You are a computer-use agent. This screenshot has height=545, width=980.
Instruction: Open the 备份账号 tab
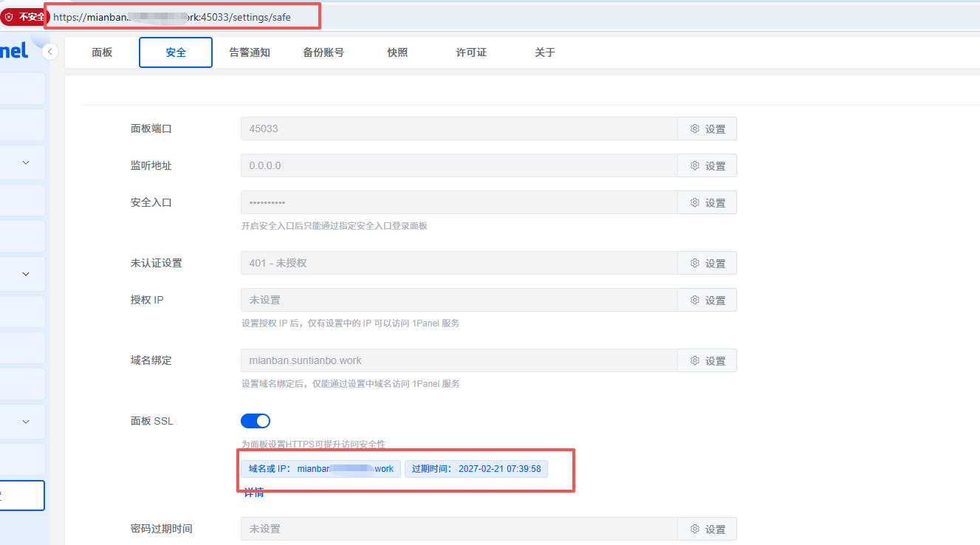[x=323, y=52]
